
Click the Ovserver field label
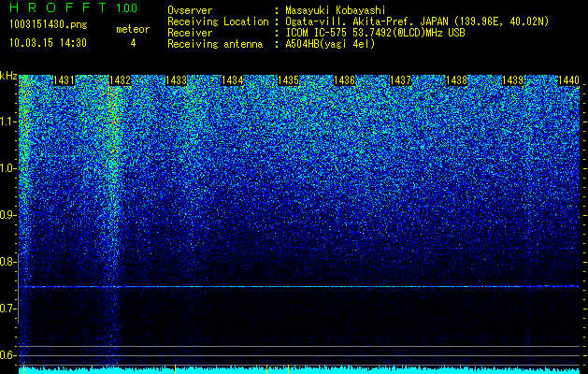click(x=190, y=10)
